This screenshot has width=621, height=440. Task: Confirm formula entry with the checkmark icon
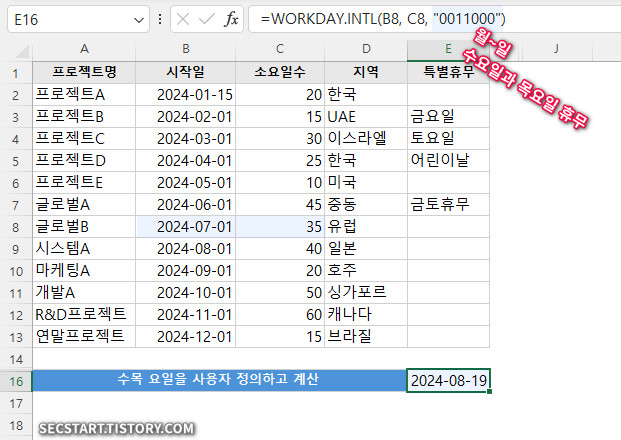click(206, 19)
